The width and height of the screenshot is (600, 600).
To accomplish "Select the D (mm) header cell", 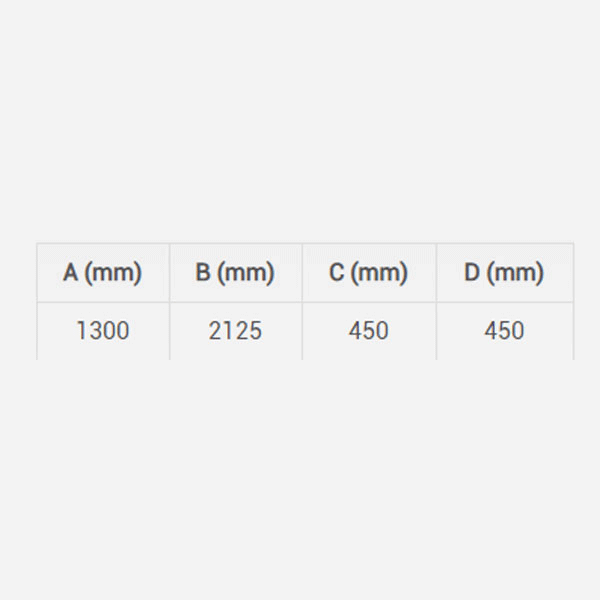I will 505,273.
